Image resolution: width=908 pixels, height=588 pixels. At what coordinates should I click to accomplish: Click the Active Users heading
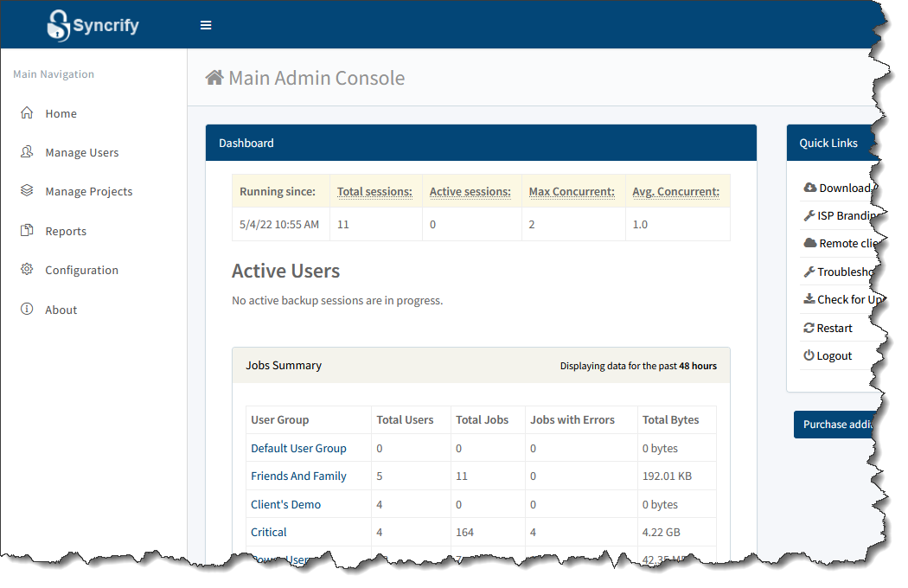(285, 272)
